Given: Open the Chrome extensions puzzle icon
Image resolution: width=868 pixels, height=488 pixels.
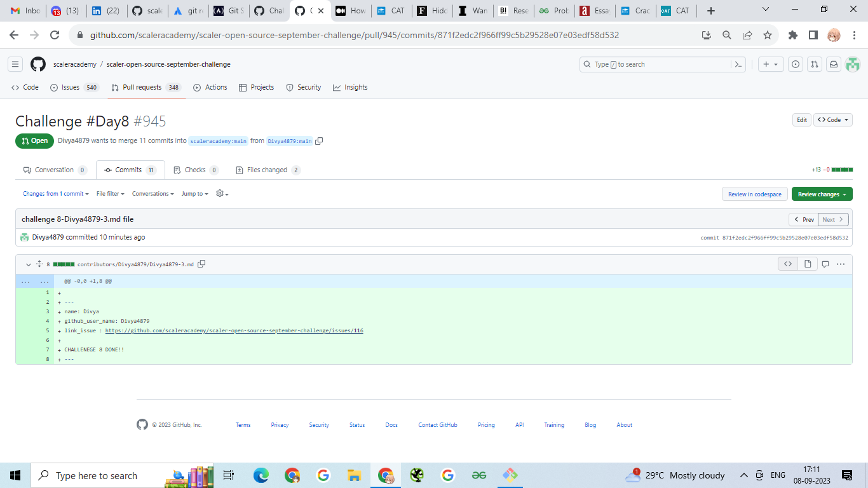Looking at the screenshot, I should coord(792,36).
